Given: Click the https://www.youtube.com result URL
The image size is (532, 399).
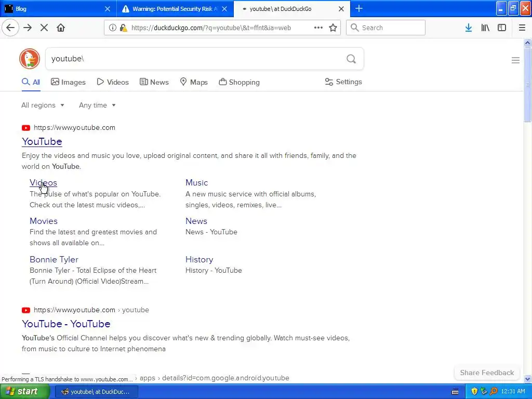Looking at the screenshot, I should (x=74, y=128).
